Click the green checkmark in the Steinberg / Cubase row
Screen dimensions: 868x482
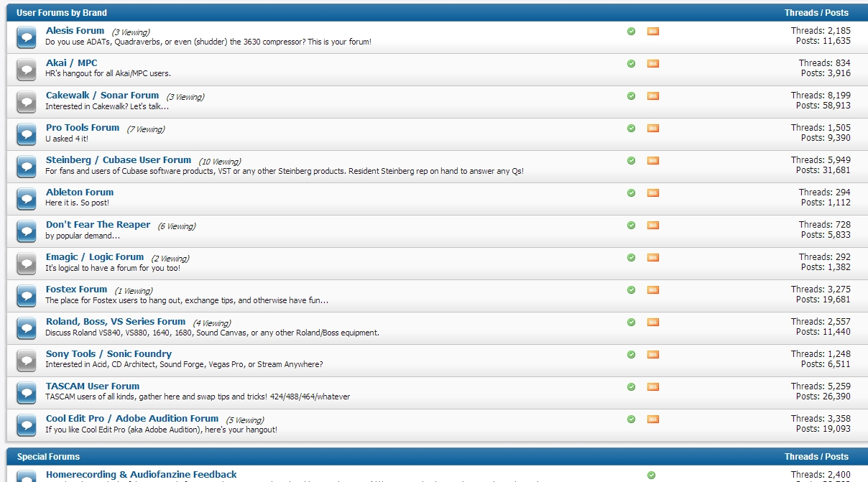[x=631, y=161]
